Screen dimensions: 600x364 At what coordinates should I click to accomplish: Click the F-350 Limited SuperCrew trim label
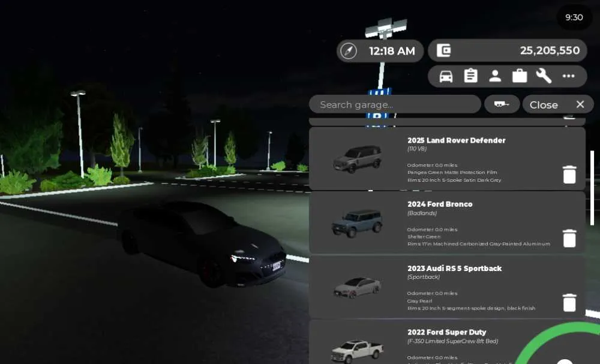[x=452, y=341]
